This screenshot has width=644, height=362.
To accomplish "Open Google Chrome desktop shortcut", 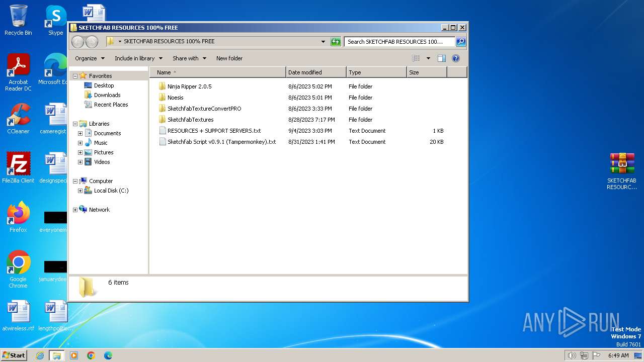I will click(18, 269).
